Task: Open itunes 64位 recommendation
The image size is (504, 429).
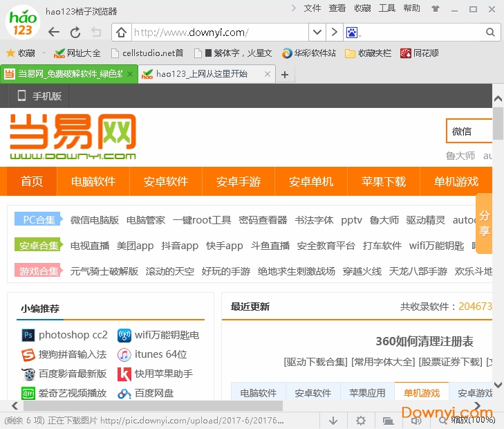Action: pos(152,354)
